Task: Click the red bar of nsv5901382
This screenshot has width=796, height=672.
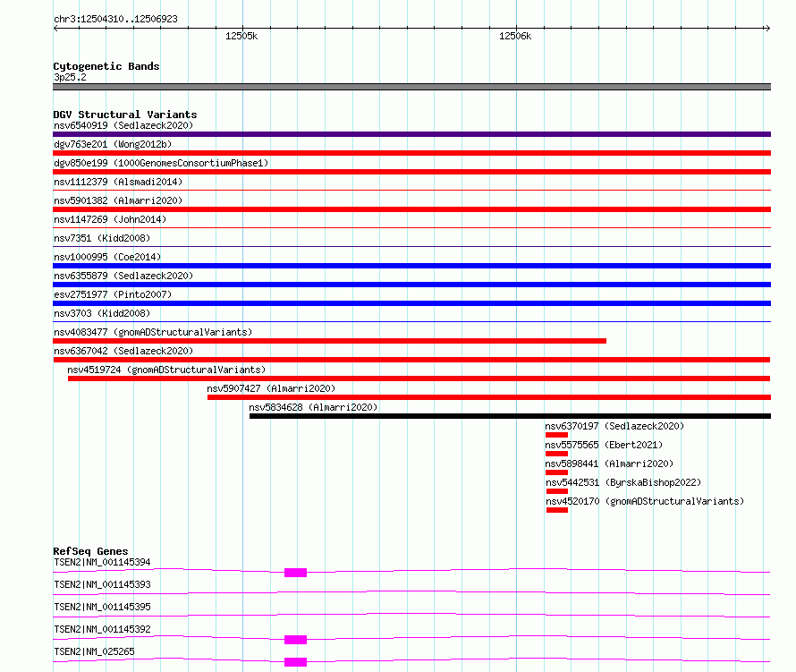Action: tap(411, 209)
